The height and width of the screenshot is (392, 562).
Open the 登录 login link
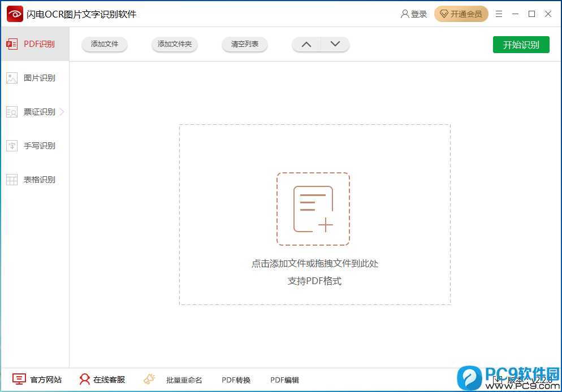[x=414, y=14]
